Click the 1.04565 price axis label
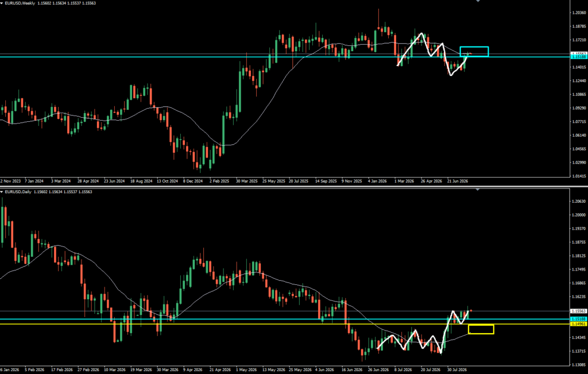The height and width of the screenshot is (374, 588). coord(579,149)
